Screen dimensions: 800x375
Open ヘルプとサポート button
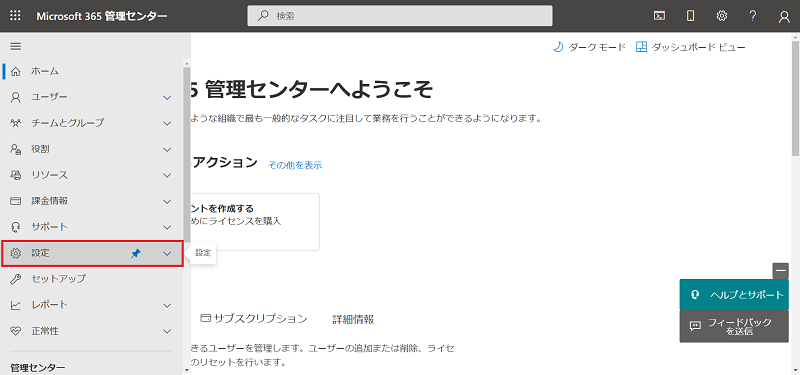[x=734, y=295]
